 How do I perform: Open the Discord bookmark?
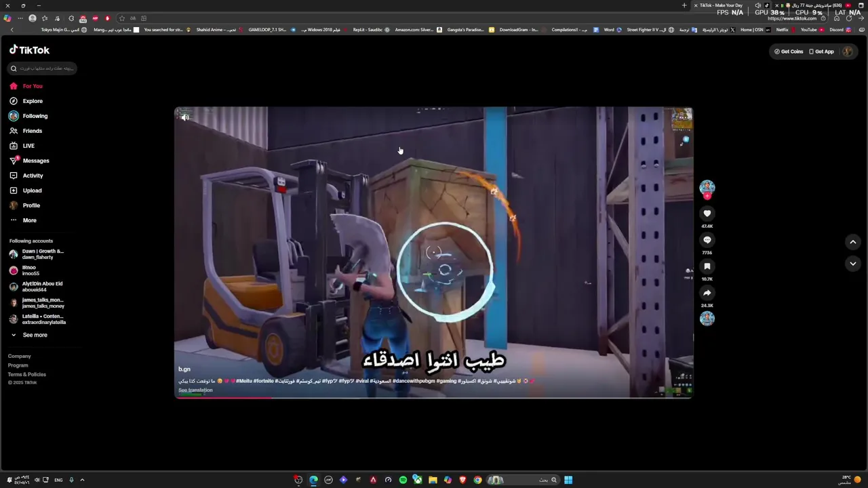tap(840, 30)
